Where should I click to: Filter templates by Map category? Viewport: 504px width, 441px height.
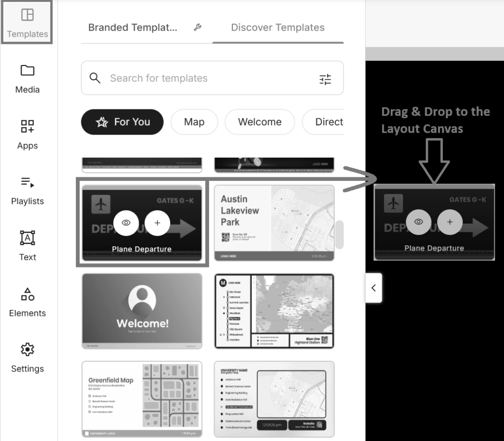(x=194, y=122)
